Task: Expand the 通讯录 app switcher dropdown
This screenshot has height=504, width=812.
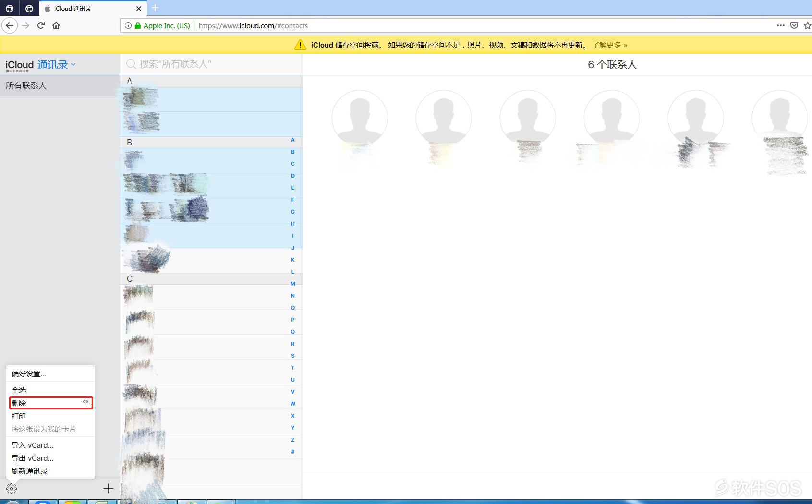Action: coord(57,65)
